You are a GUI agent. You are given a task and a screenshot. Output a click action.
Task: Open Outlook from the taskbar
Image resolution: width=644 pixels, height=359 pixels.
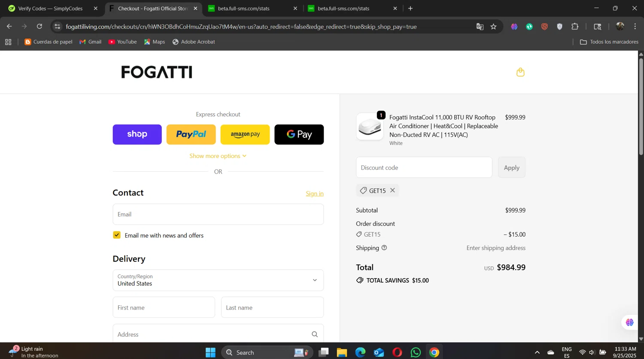pos(379,353)
